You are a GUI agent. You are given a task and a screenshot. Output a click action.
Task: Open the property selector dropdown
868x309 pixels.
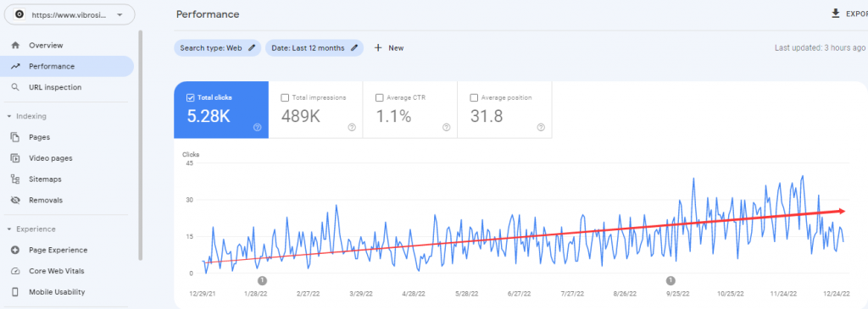click(x=70, y=15)
